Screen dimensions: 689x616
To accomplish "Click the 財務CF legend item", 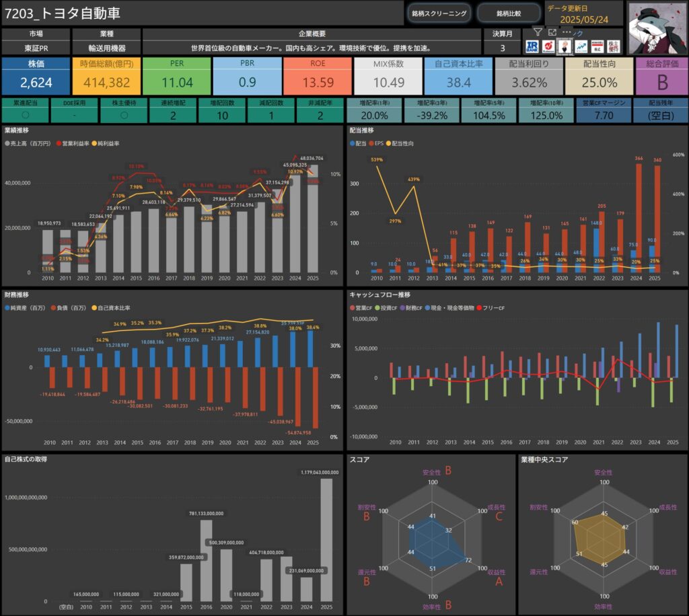I will tap(411, 308).
